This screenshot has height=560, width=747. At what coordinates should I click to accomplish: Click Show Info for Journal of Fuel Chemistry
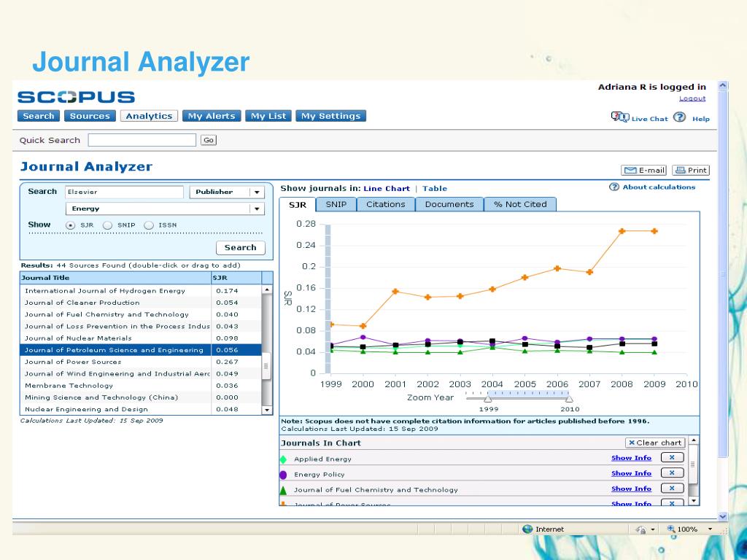(x=631, y=489)
